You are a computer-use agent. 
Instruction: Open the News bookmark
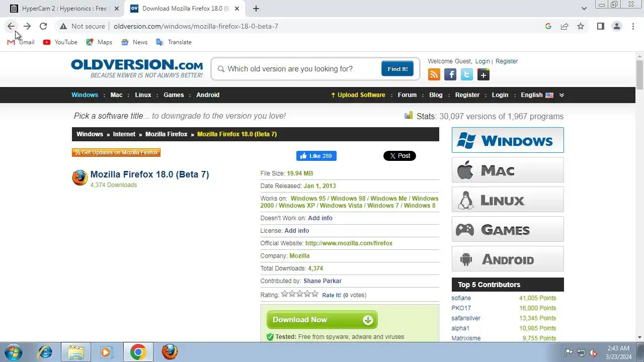tap(134, 42)
